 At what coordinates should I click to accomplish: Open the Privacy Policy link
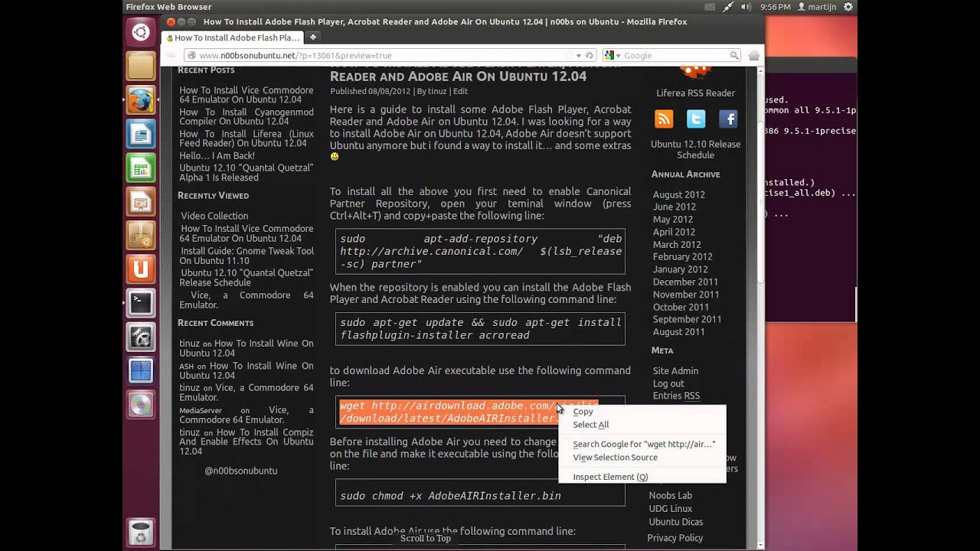point(675,538)
